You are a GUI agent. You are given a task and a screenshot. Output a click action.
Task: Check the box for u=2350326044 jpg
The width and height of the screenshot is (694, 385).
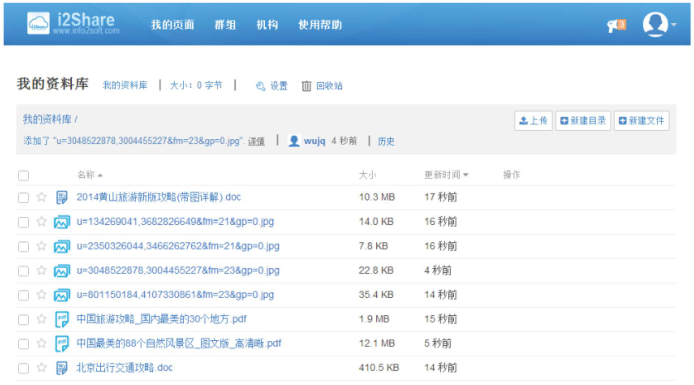23,246
